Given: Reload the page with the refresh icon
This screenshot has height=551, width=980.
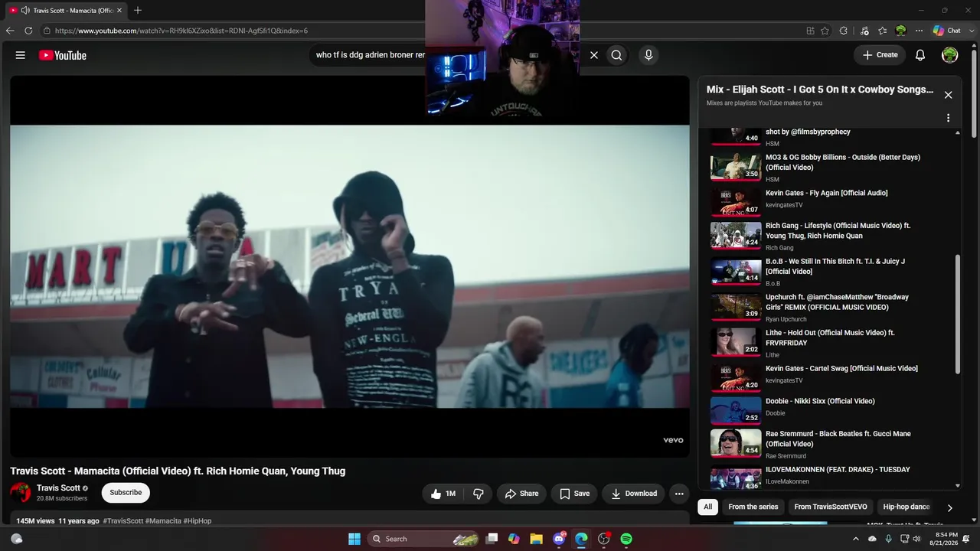Looking at the screenshot, I should (28, 31).
